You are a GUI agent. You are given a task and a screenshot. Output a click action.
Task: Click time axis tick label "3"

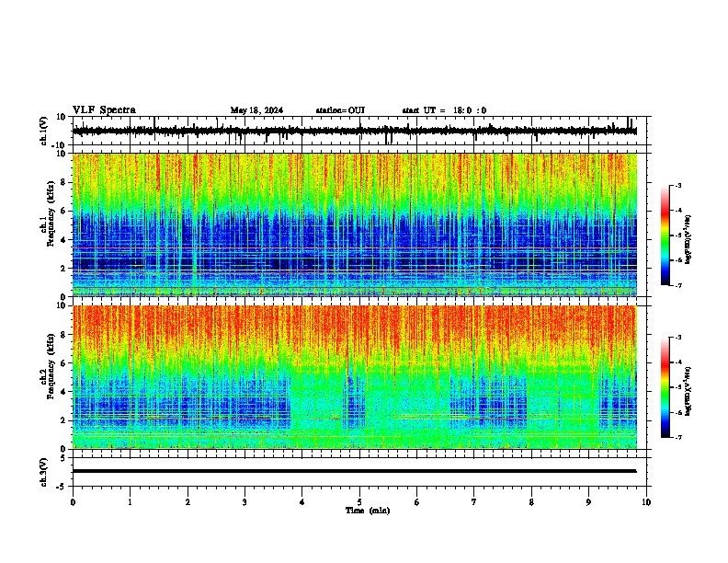[x=245, y=502]
